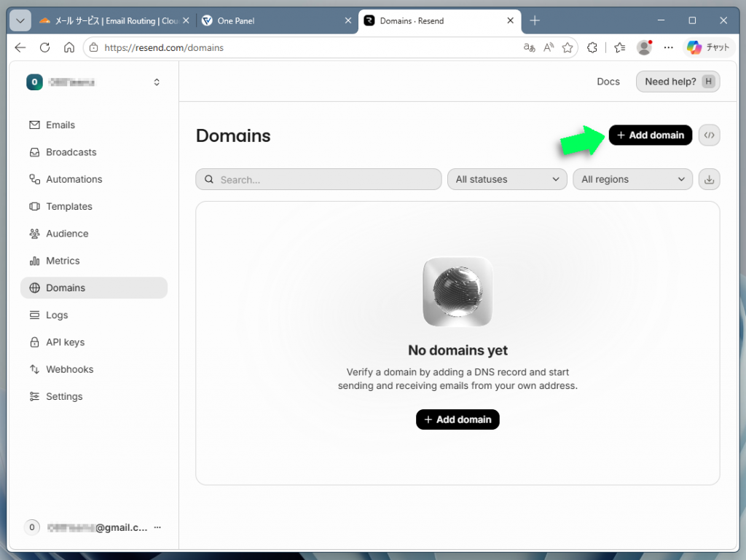The width and height of the screenshot is (746, 560).
Task: Close the One Panel tab
Action: coord(348,20)
